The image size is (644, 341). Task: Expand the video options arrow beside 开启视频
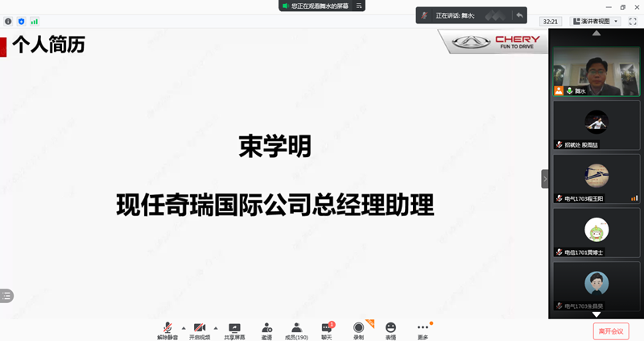[x=215, y=327]
